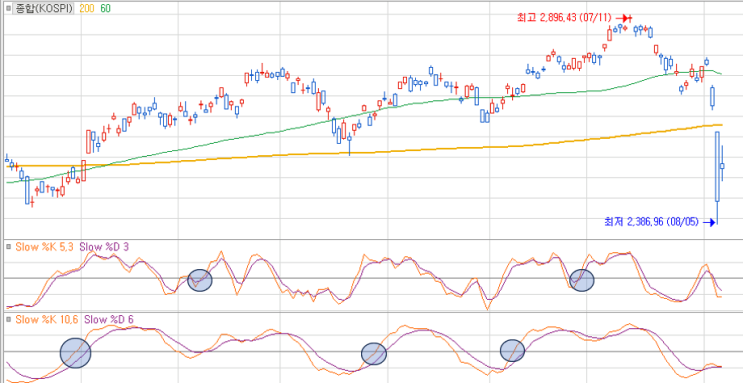
Task: Select the Slow %K 5,3 indicator label
Action: tap(44, 247)
